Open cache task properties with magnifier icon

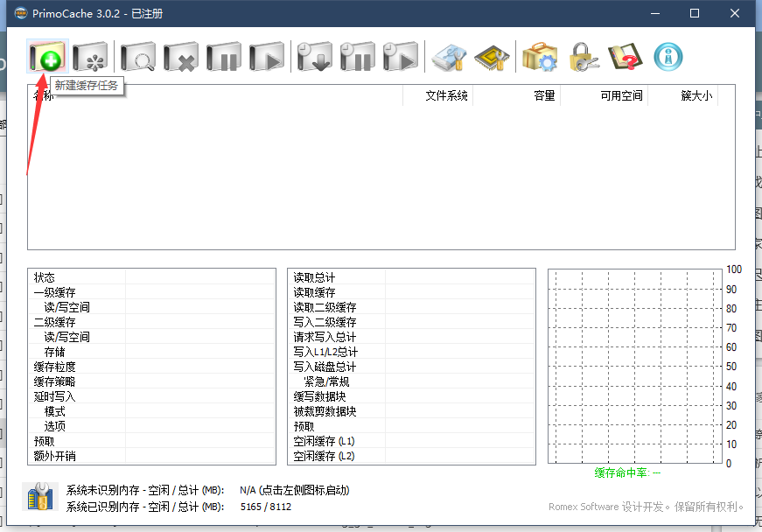click(138, 58)
